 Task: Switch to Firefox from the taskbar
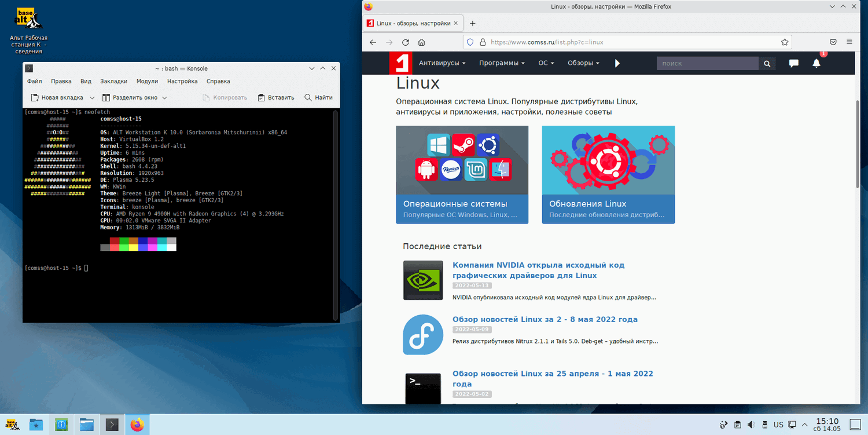coord(137,425)
